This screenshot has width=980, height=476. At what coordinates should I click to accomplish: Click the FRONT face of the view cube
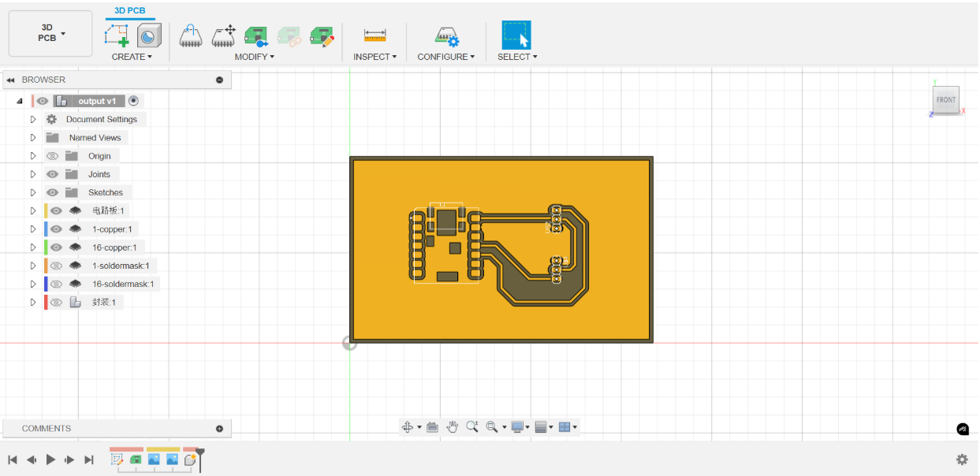(946, 100)
